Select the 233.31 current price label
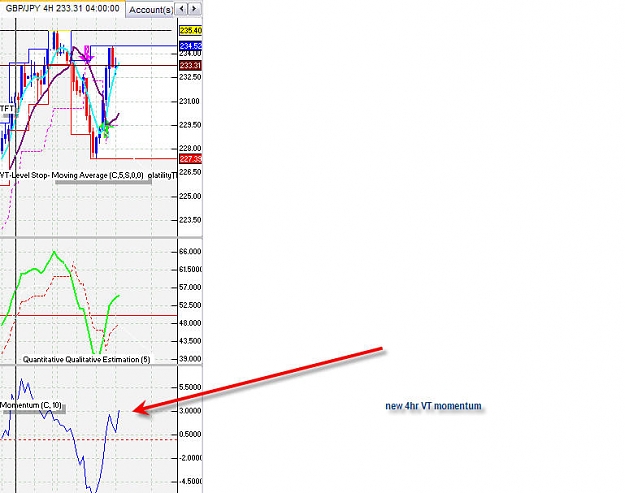625x493 pixels. tap(191, 65)
